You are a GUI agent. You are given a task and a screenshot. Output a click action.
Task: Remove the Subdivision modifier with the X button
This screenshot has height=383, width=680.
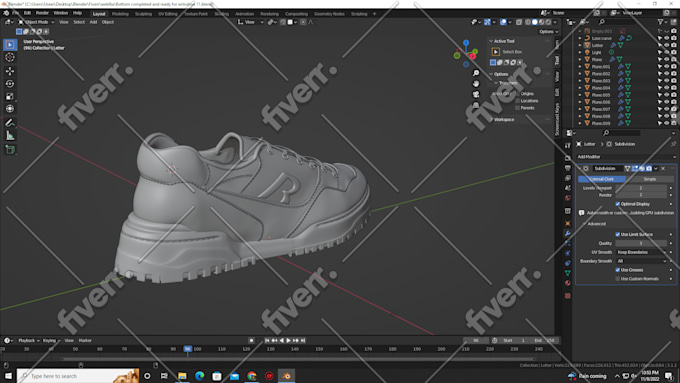coord(663,168)
